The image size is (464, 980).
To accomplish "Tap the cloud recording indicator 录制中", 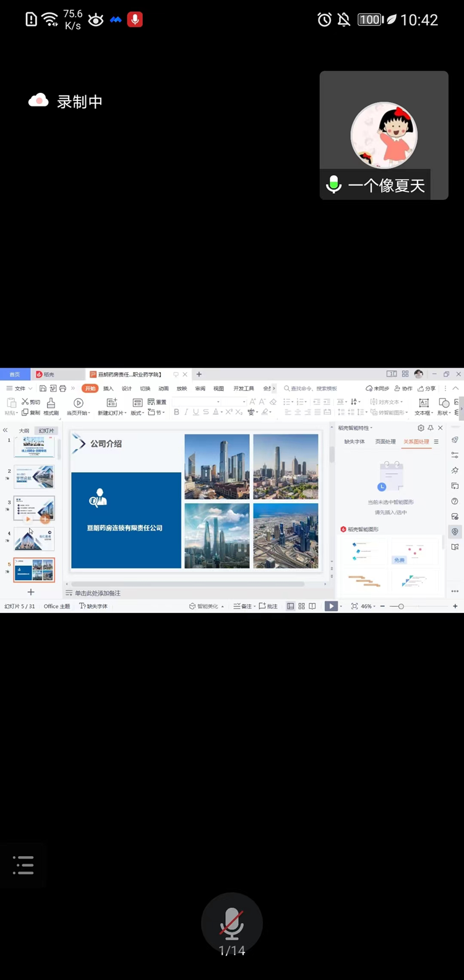I will click(x=66, y=102).
